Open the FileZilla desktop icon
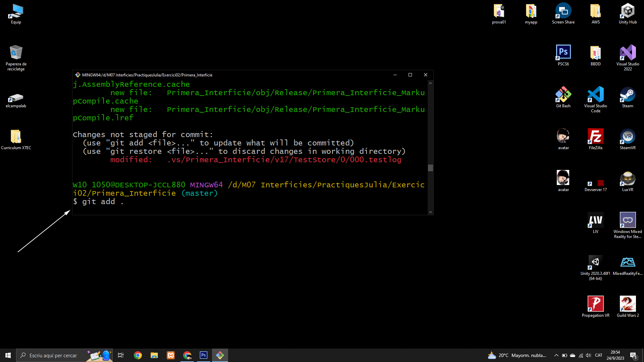644x362 pixels. tap(595, 137)
